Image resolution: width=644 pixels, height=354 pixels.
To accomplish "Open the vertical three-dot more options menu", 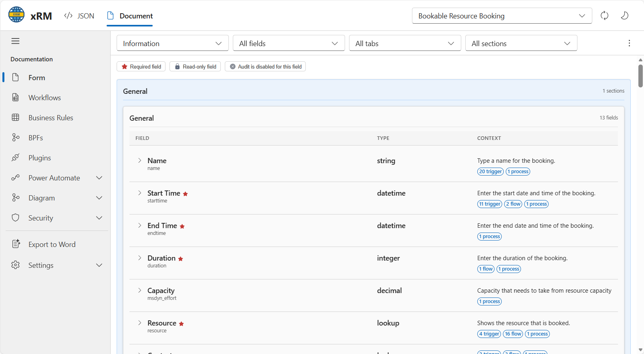I will tap(629, 43).
